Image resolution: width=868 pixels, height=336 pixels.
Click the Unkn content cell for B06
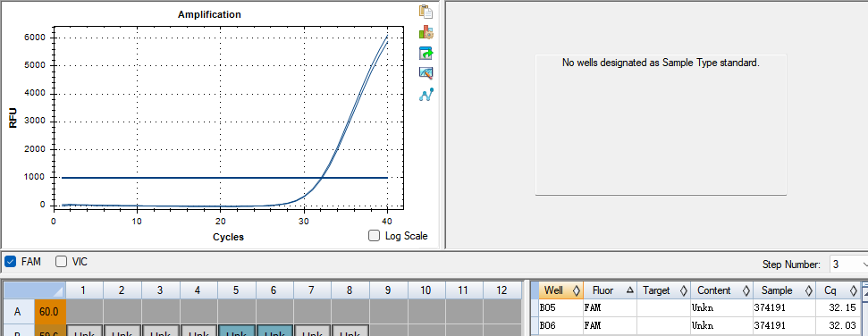pos(721,325)
